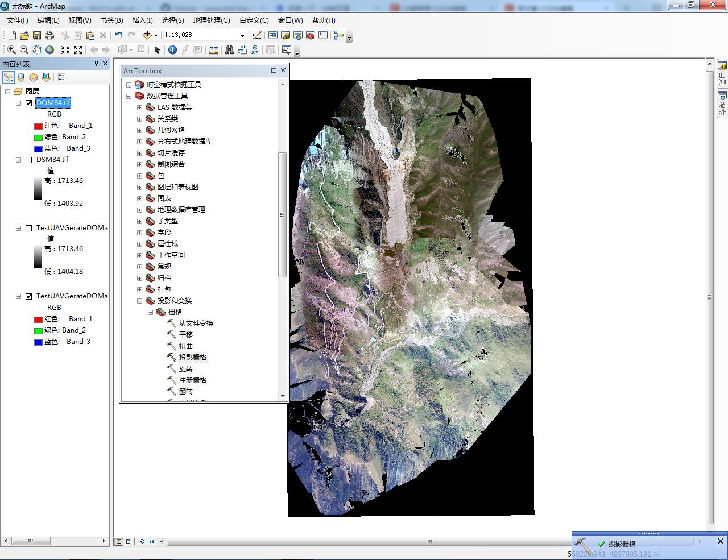Collapse the 图层 data frame
The width and height of the screenshot is (728, 560).
[x=8, y=92]
